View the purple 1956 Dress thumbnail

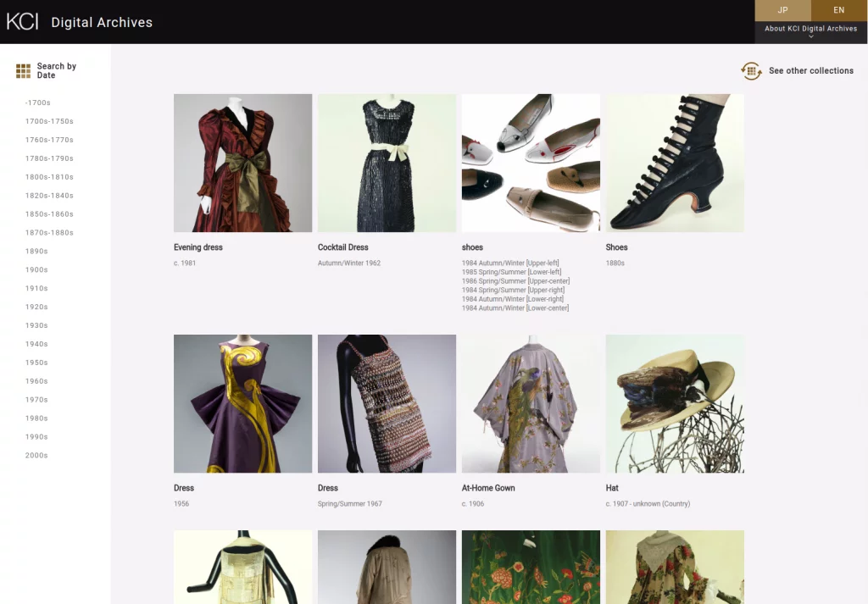[x=242, y=403]
